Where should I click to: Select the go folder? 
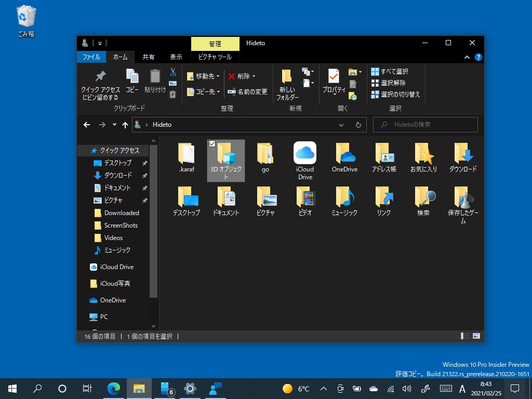point(265,158)
